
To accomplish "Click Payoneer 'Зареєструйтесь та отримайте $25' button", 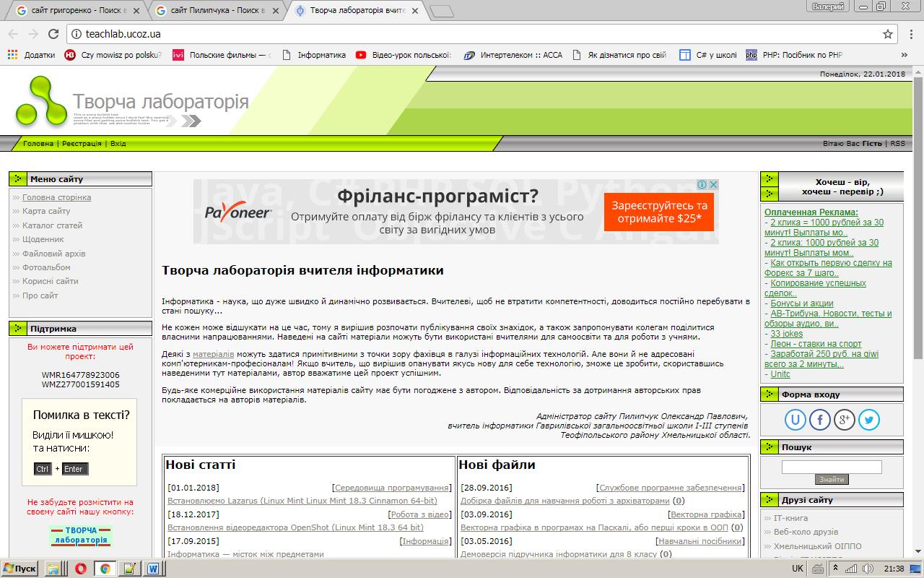I will tap(659, 212).
